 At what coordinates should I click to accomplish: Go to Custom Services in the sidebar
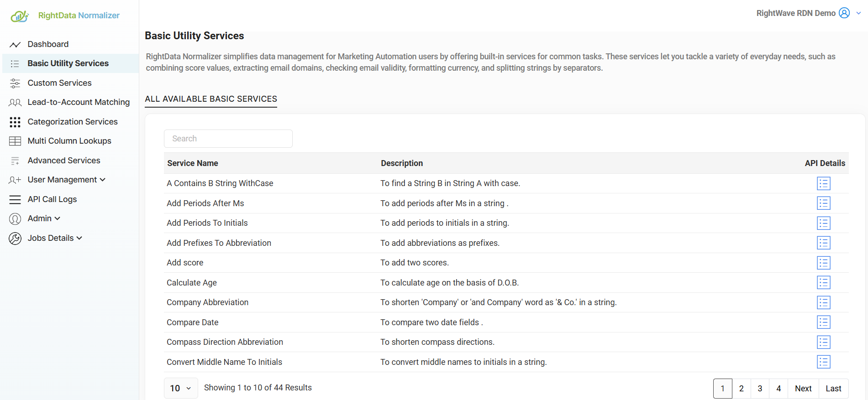pos(59,83)
